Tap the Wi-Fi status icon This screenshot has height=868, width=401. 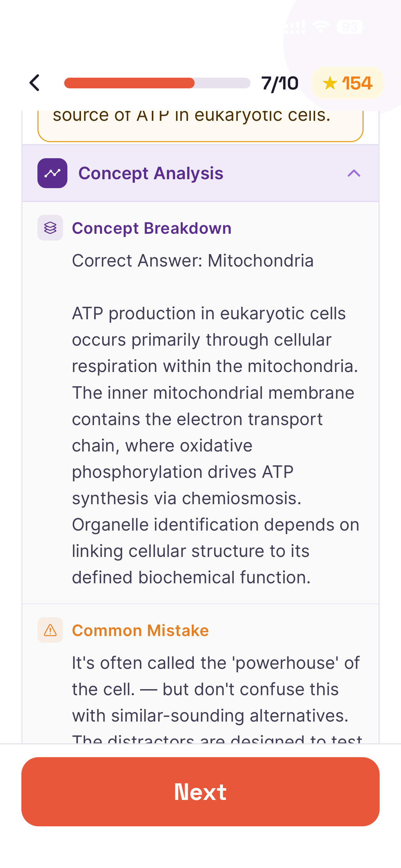(x=320, y=27)
